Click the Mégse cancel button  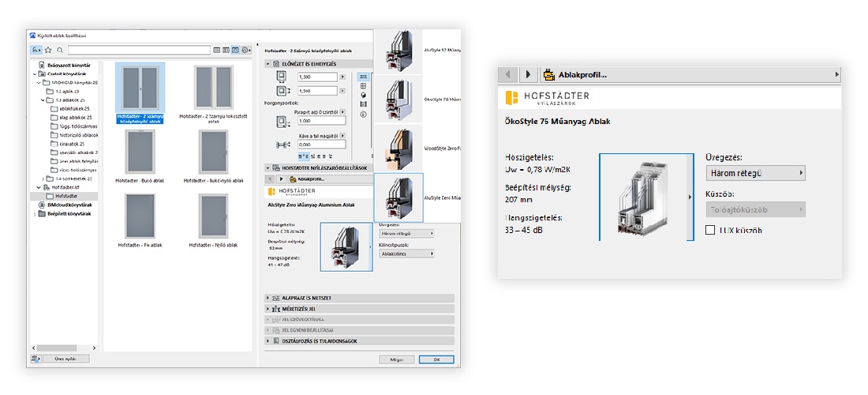397,359
